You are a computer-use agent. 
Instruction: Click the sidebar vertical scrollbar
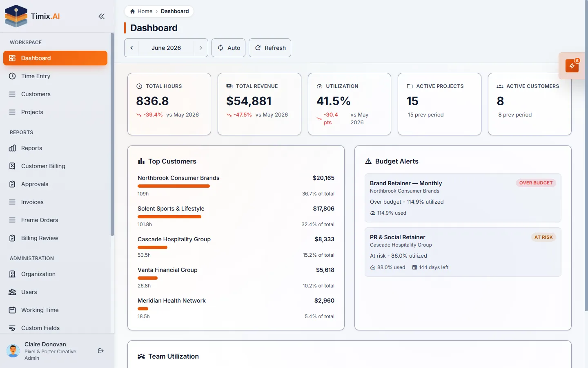click(x=112, y=135)
